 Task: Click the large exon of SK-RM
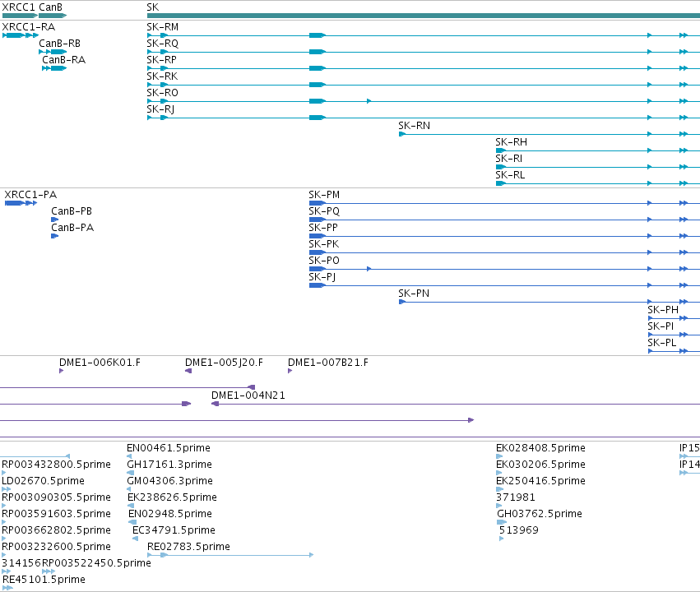pyautogui.click(x=317, y=35)
